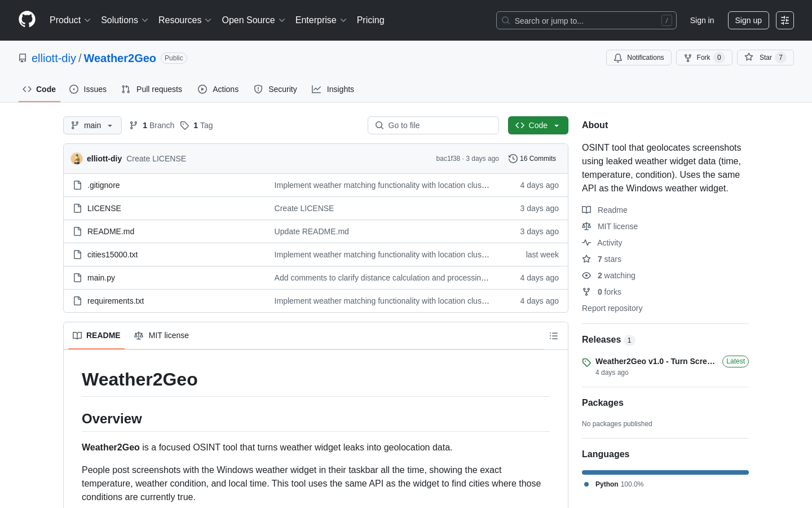Click the Sign up button
This screenshot has width=812, height=508.
[x=748, y=20]
